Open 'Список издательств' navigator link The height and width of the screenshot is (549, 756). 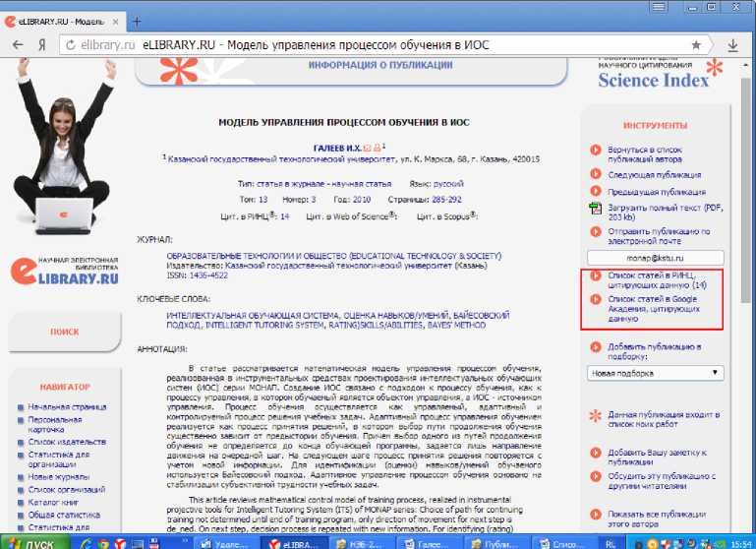pos(67,442)
